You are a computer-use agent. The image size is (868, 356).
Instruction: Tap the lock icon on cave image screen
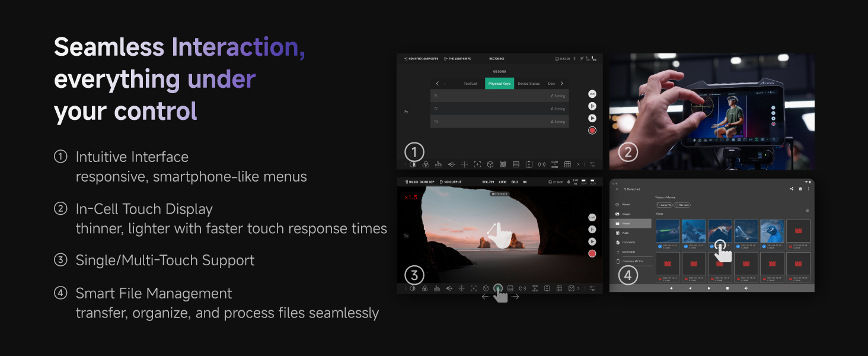(406, 236)
